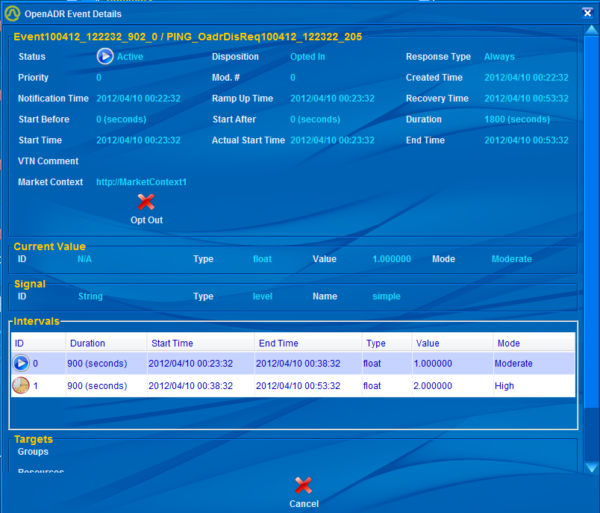Click the Recovery Time value 00:53:32
Image resolution: width=600 pixels, height=513 pixels.
click(526, 98)
